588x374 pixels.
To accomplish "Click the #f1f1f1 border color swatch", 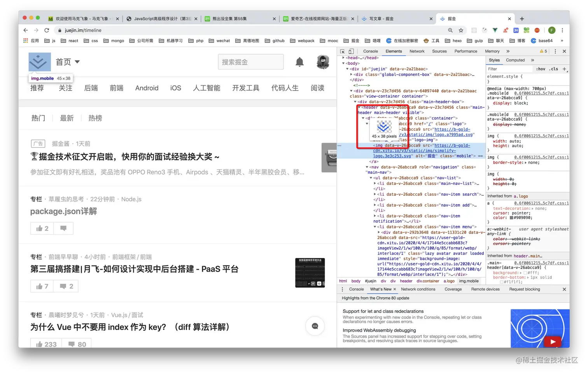I will point(502,282).
